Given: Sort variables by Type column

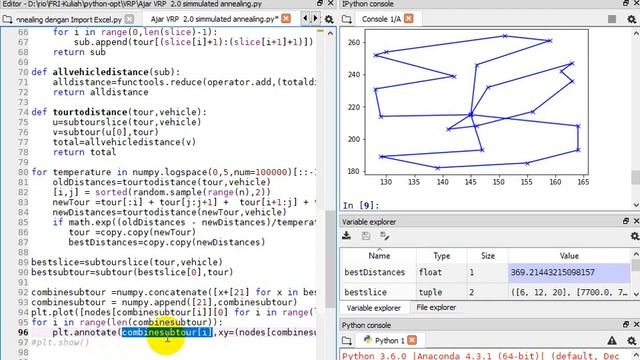Looking at the screenshot, I should (442, 256).
